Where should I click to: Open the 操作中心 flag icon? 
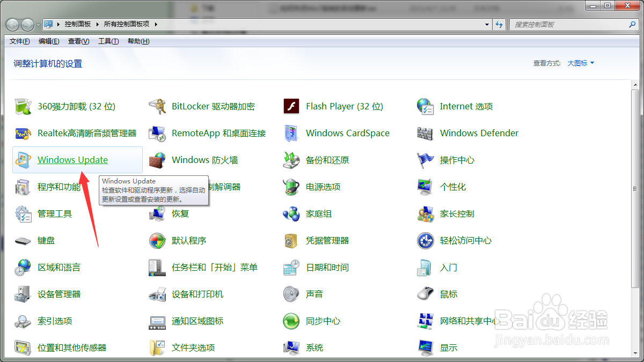pyautogui.click(x=426, y=160)
